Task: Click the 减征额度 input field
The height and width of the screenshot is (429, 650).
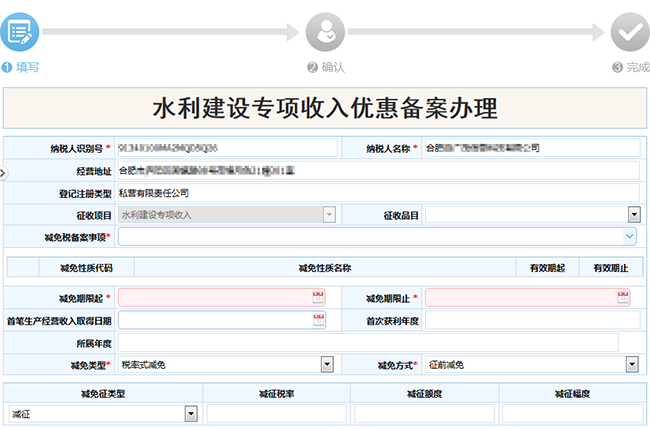Action: coord(424,413)
